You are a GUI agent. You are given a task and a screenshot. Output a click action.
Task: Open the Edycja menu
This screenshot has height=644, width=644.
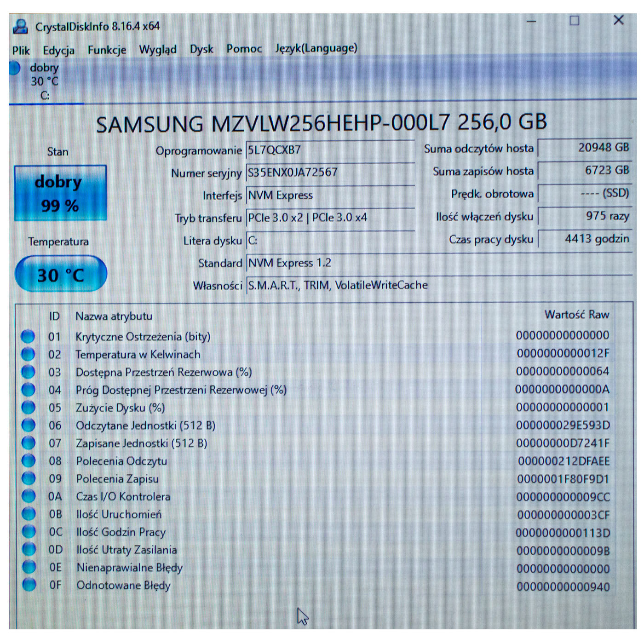coord(58,50)
